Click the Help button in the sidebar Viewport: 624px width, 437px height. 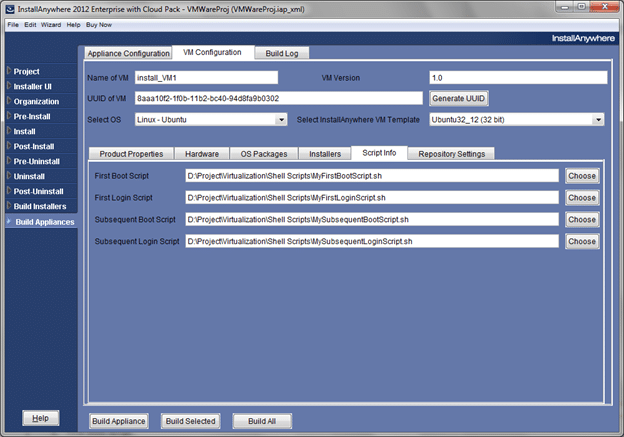(41, 418)
